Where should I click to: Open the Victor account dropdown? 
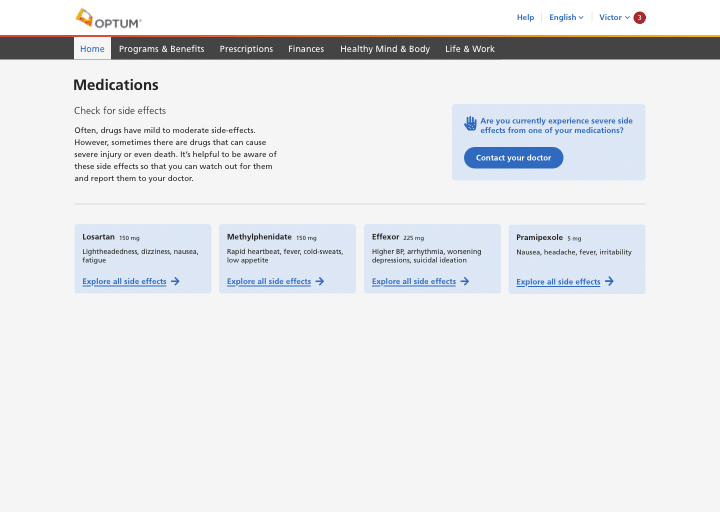pos(614,17)
